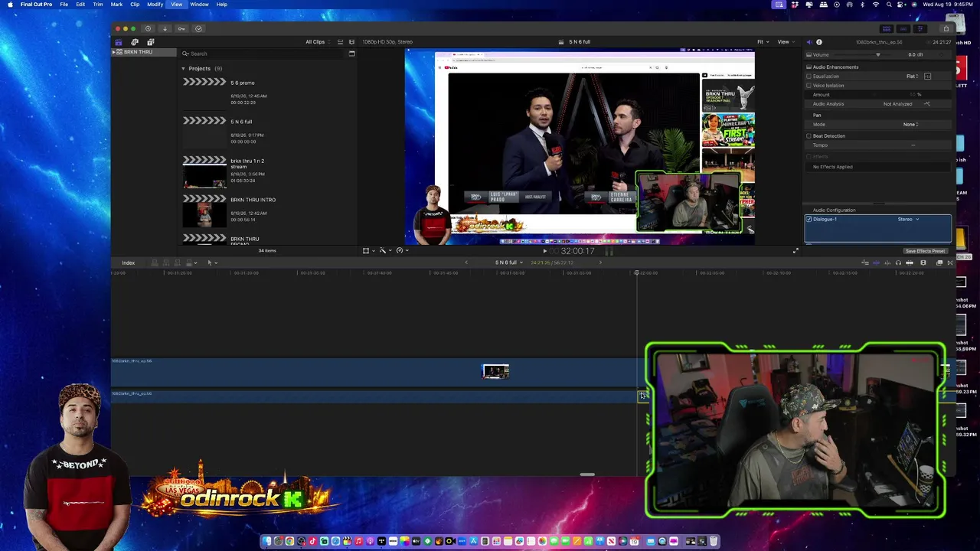
Task: Adjust the Volume slider
Action: point(878,55)
